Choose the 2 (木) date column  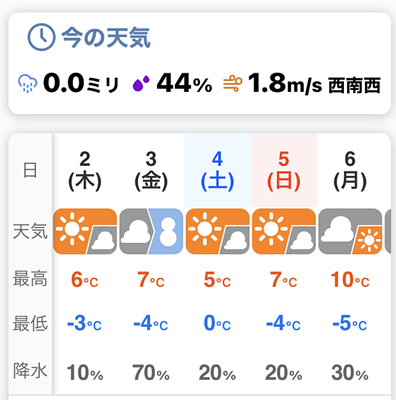pos(85,171)
